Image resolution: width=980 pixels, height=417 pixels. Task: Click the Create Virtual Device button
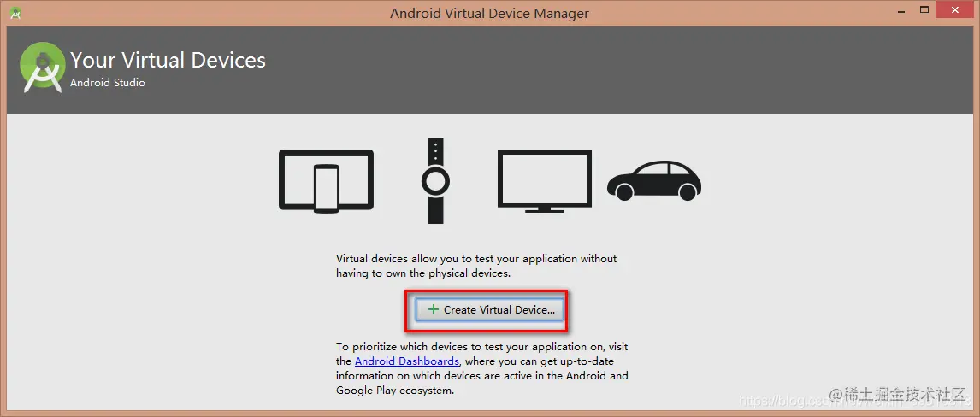click(x=489, y=309)
